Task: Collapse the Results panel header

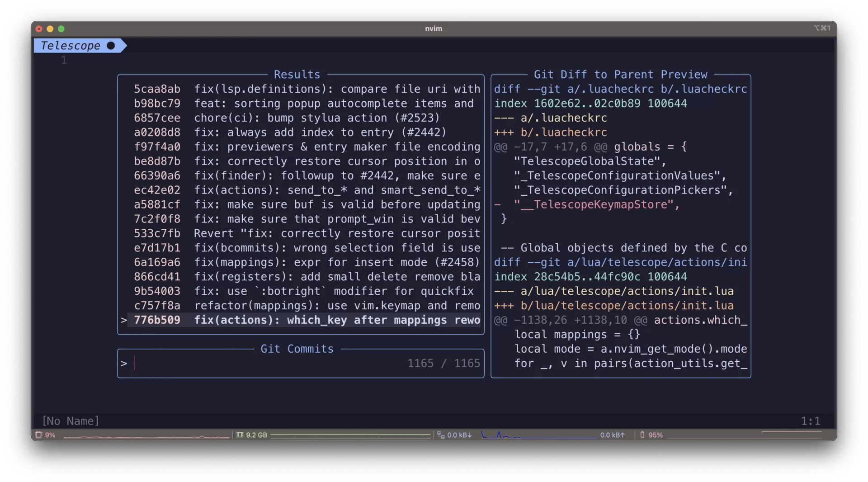Action: tap(297, 74)
